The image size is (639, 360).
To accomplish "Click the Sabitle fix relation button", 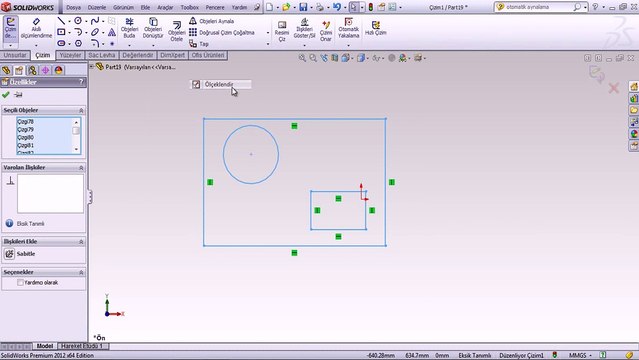I will 20,254.
